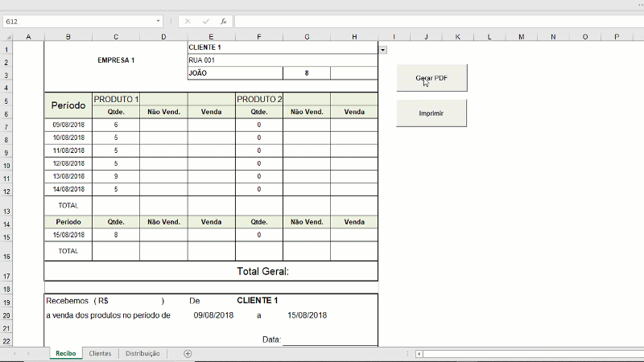Screen dimensions: 644x362
Task: Click the Cancel entry X icon
Action: coord(188,22)
